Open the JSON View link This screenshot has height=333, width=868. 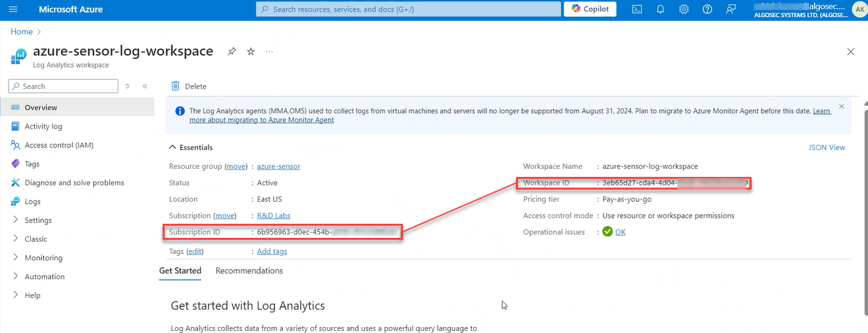click(827, 147)
